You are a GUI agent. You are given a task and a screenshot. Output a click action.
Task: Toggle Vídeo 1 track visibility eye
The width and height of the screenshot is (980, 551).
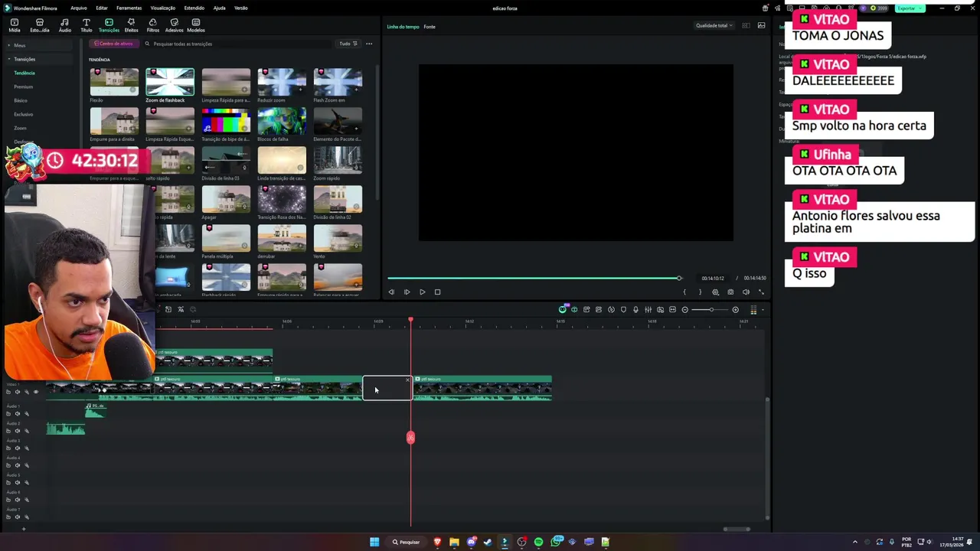(35, 392)
